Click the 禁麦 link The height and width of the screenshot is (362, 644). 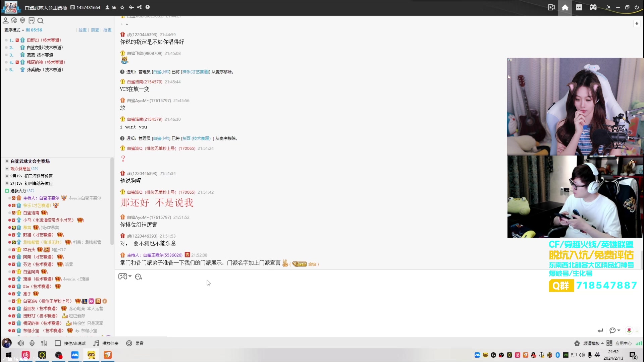click(95, 30)
